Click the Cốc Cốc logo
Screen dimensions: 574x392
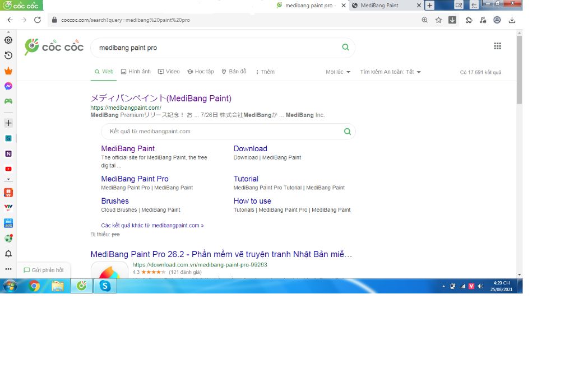tap(54, 47)
